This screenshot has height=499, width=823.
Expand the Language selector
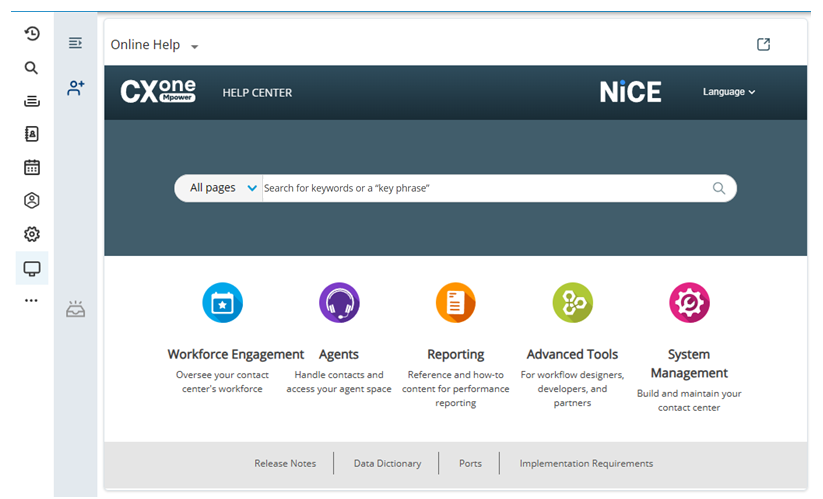(x=729, y=92)
